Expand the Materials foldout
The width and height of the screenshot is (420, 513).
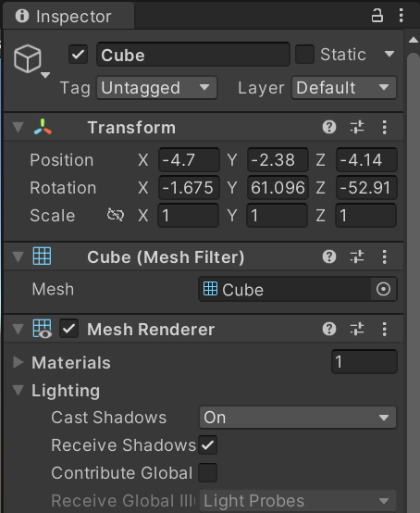pyautogui.click(x=19, y=362)
